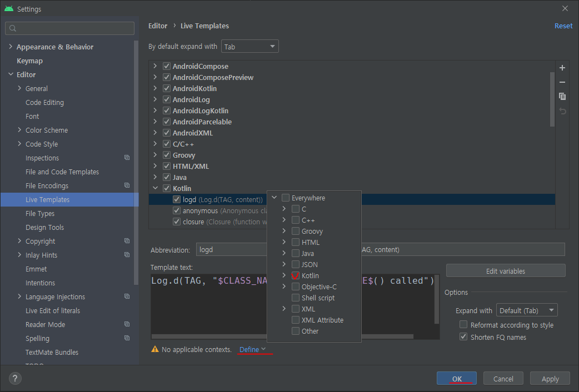
Task: Open the Keymap settings page
Action: pos(29,61)
